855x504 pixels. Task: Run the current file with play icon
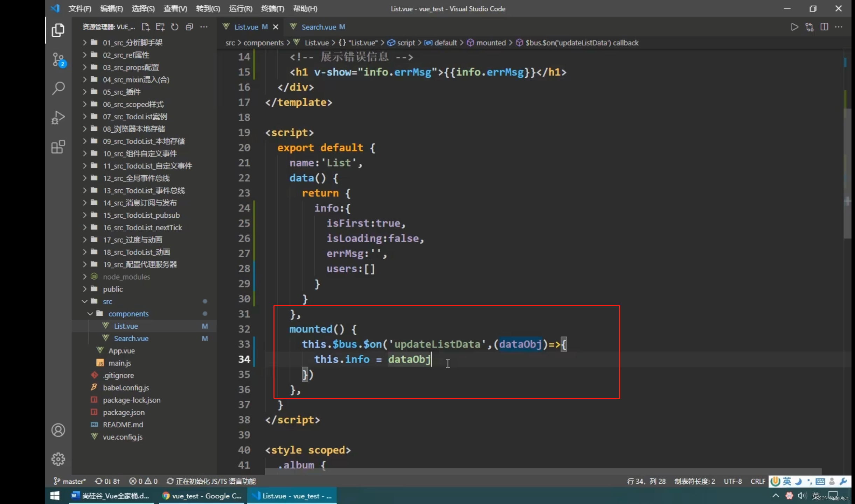click(x=794, y=27)
